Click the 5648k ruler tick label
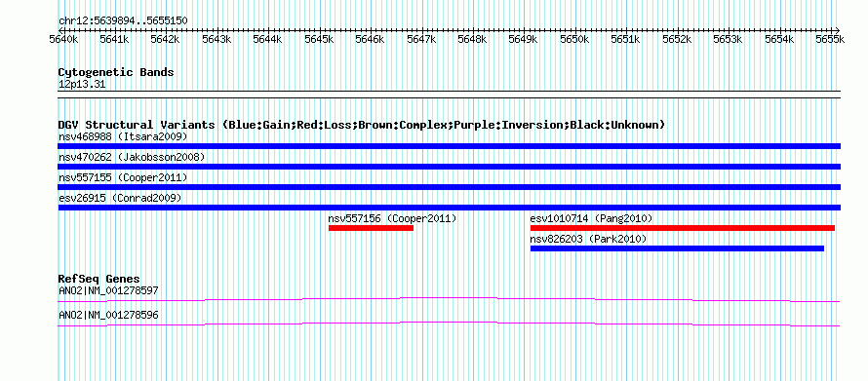The width and height of the screenshot is (868, 381). (473, 39)
